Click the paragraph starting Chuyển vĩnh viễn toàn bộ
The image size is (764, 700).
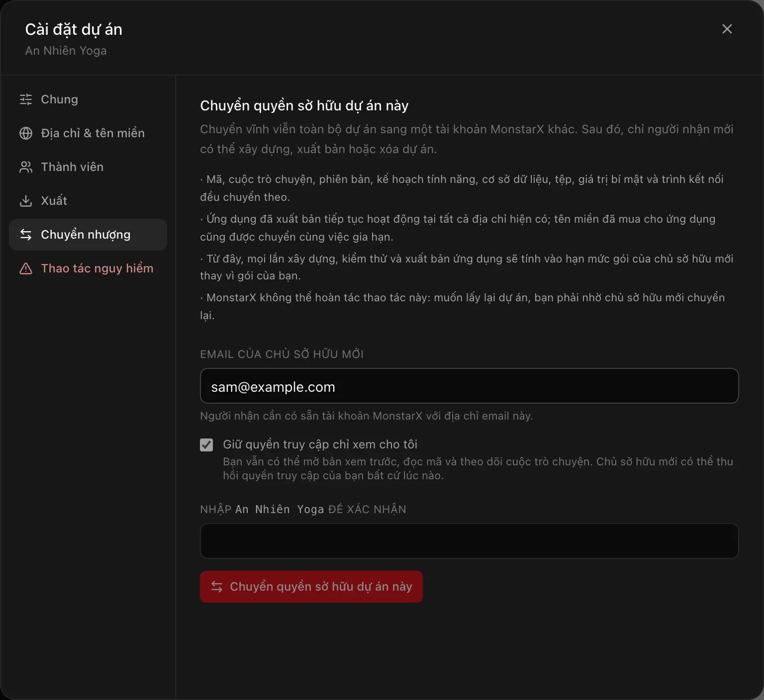[x=467, y=139]
